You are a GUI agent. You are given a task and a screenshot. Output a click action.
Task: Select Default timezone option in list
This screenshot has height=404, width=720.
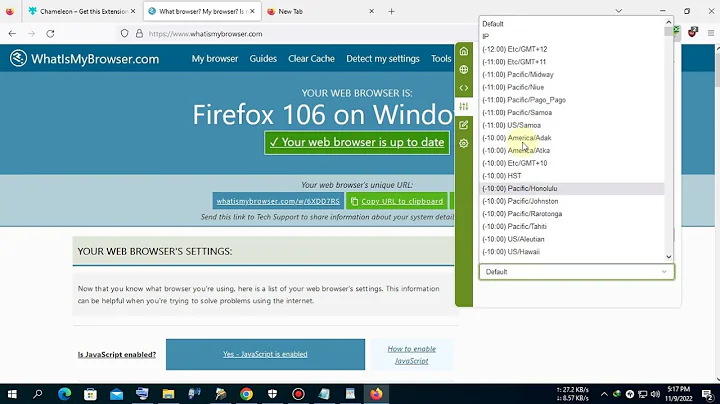coord(572,24)
